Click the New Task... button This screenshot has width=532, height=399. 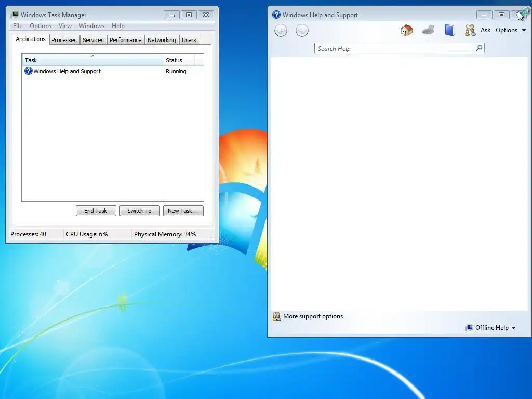coord(183,211)
